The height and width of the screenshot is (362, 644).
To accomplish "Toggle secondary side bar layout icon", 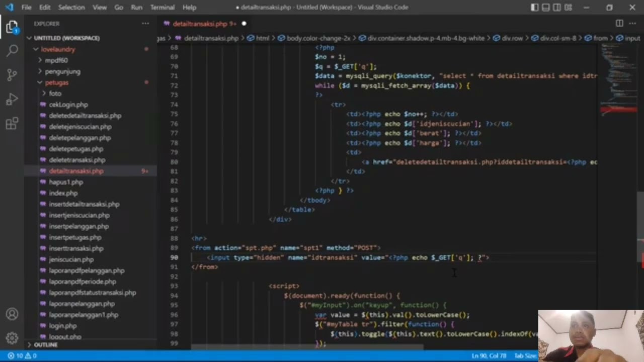I will (x=557, y=8).
